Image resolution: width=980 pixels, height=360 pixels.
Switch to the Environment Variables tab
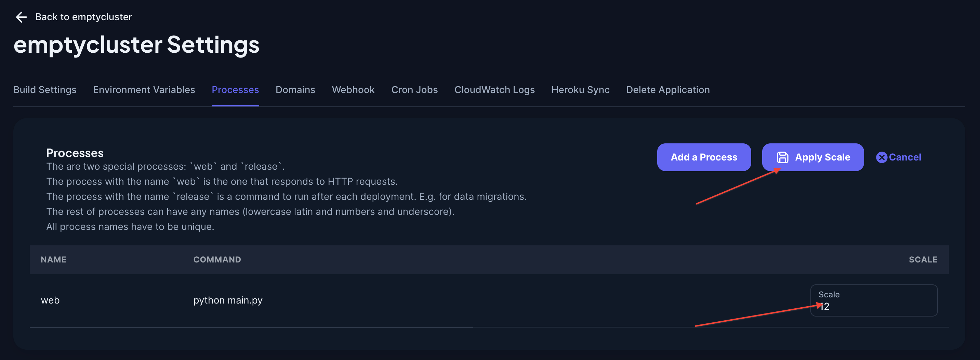click(144, 90)
